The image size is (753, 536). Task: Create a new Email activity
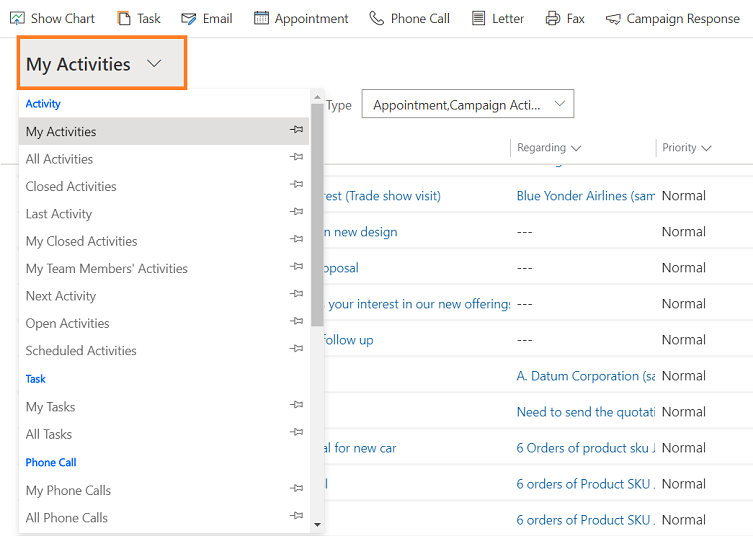point(207,19)
